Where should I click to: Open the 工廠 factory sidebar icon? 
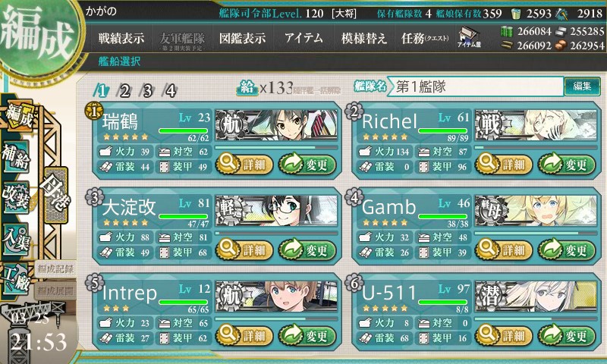tap(16, 279)
